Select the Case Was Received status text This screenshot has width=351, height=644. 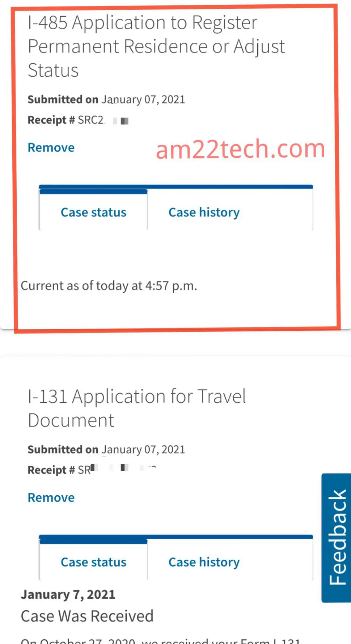click(87, 616)
